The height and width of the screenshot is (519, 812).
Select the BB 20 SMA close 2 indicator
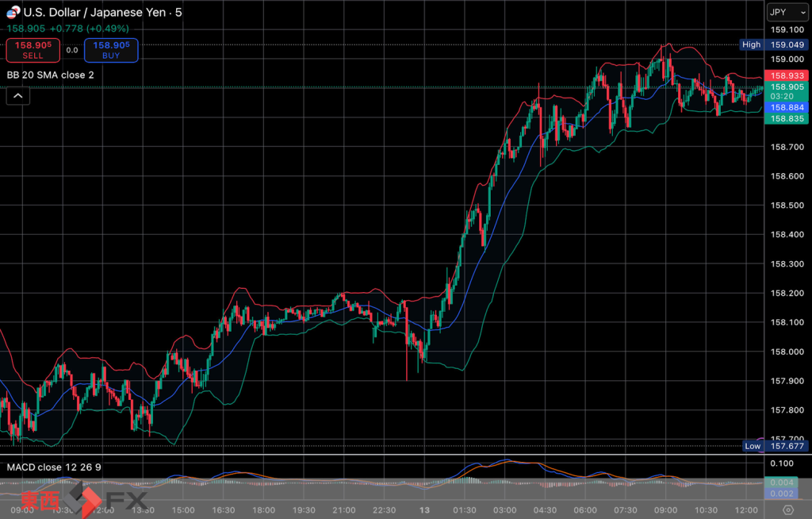[51, 75]
